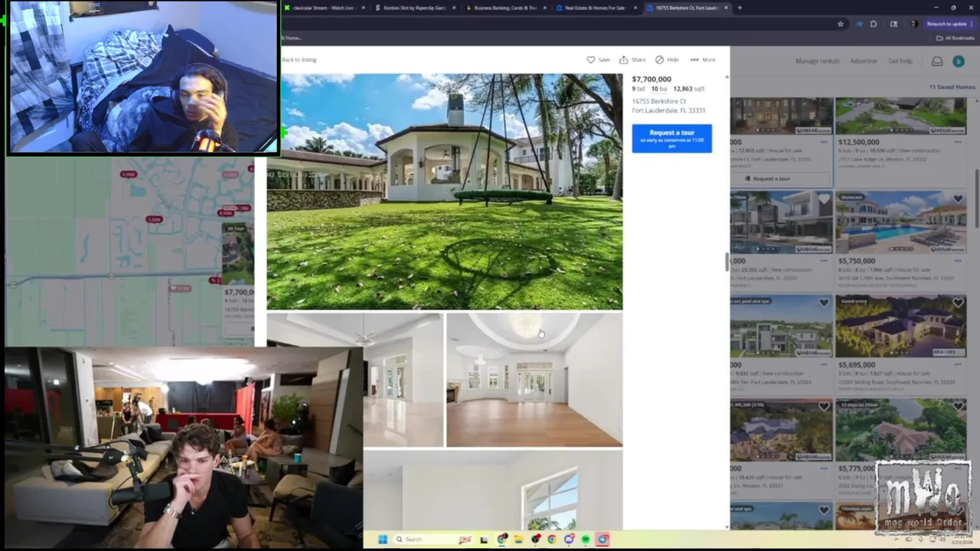Share the Berkshire Ct listing
Viewport: 980px width, 551px height.
(x=632, y=60)
